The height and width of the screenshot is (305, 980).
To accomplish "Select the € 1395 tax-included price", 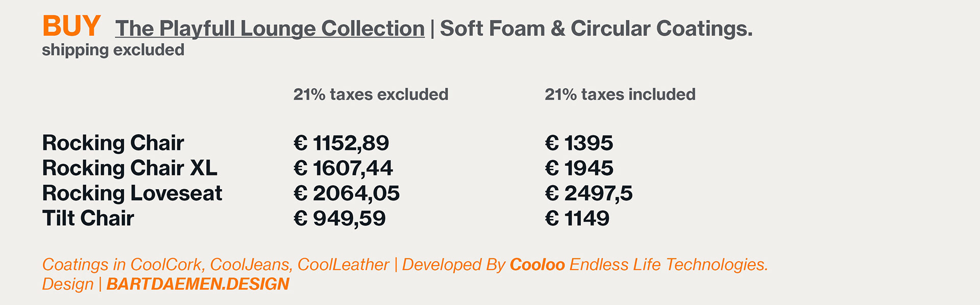I will click(579, 143).
